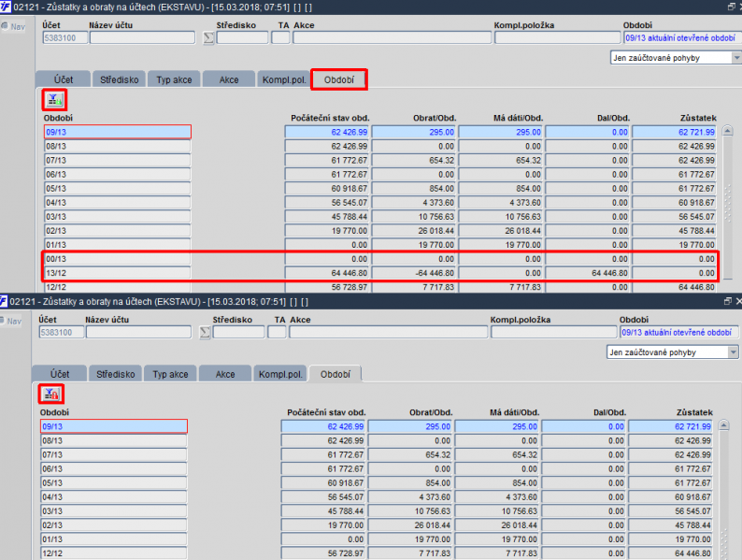This screenshot has width=742, height=560.
Task: Click the Kompl.položka field in the upper window
Action: (x=558, y=38)
